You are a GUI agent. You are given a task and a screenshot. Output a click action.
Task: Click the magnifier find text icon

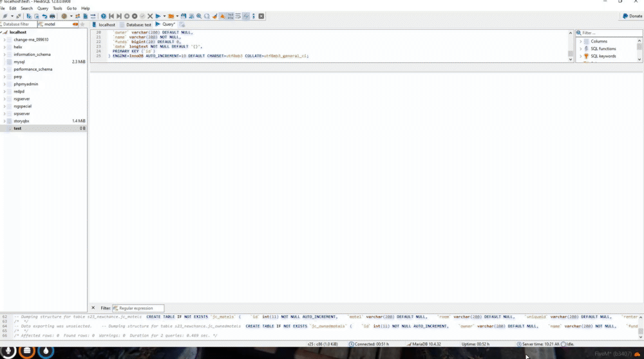pyautogui.click(x=199, y=16)
